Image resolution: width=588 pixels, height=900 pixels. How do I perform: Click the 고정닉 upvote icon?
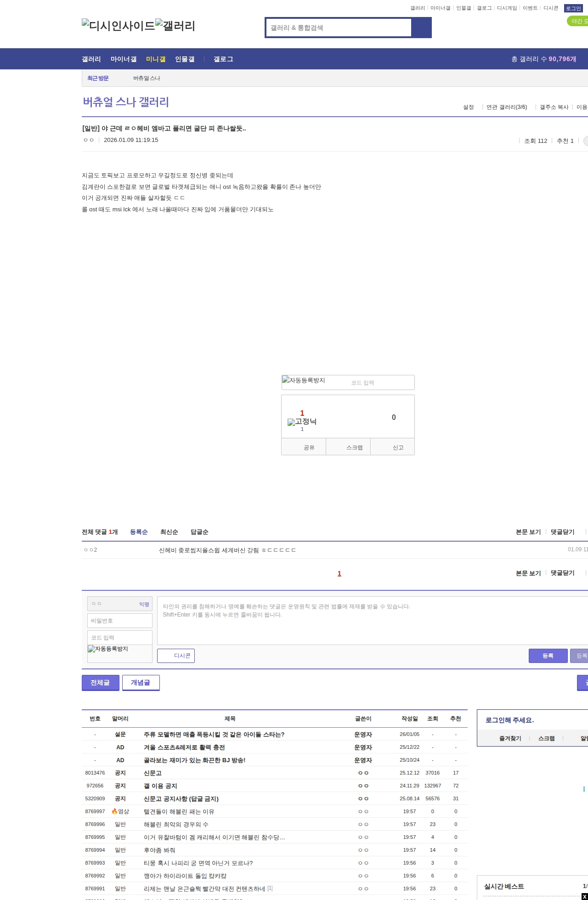pos(302,421)
